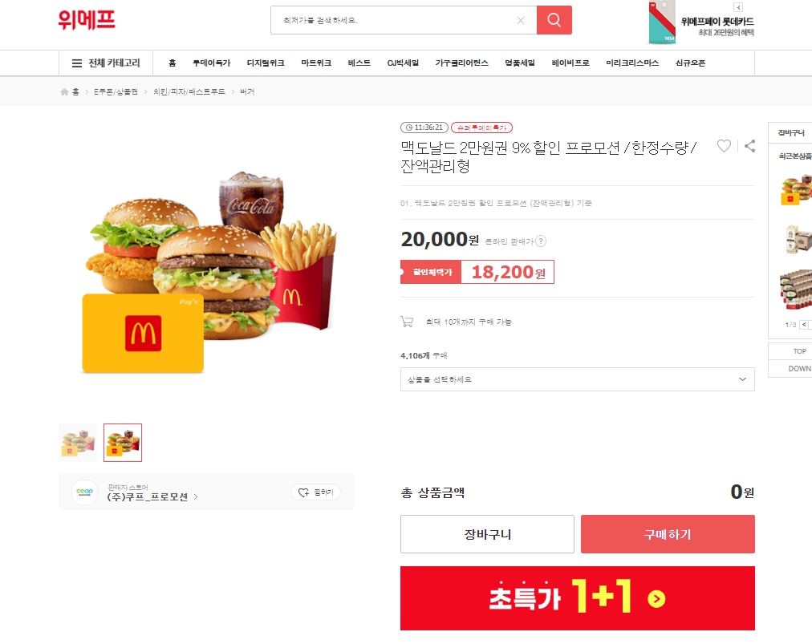The image size is (812, 644).
Task: Select the first product thumbnail image
Action: [78, 443]
